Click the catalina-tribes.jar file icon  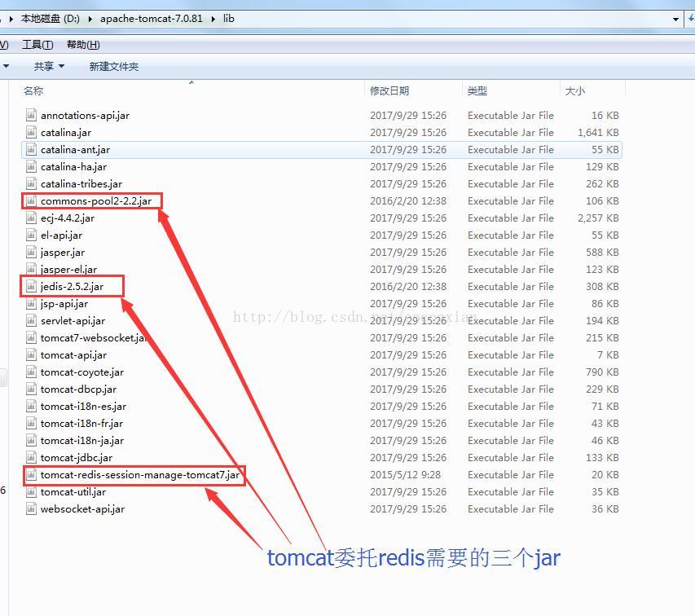click(x=31, y=184)
